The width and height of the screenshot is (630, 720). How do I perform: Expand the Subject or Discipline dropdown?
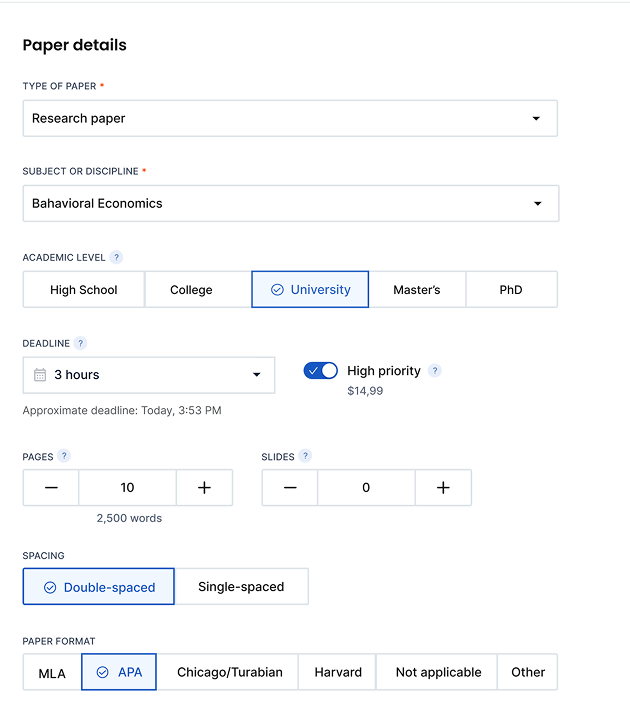pos(290,203)
